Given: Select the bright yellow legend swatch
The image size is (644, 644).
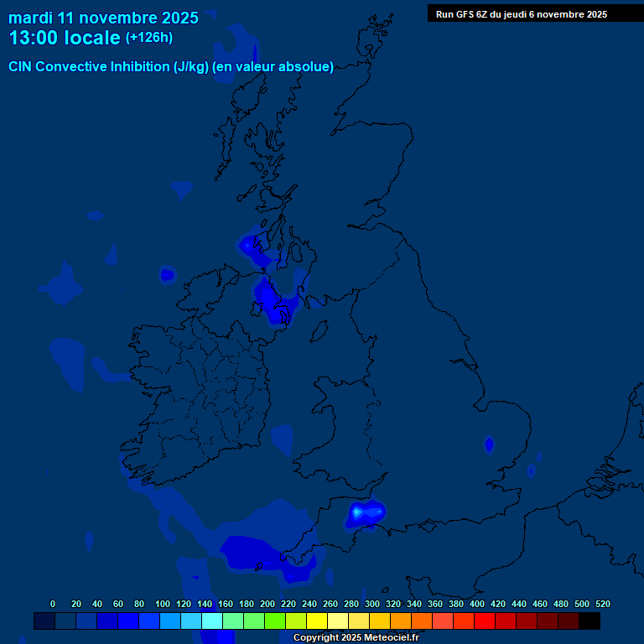Looking at the screenshot, I should (x=316, y=621).
